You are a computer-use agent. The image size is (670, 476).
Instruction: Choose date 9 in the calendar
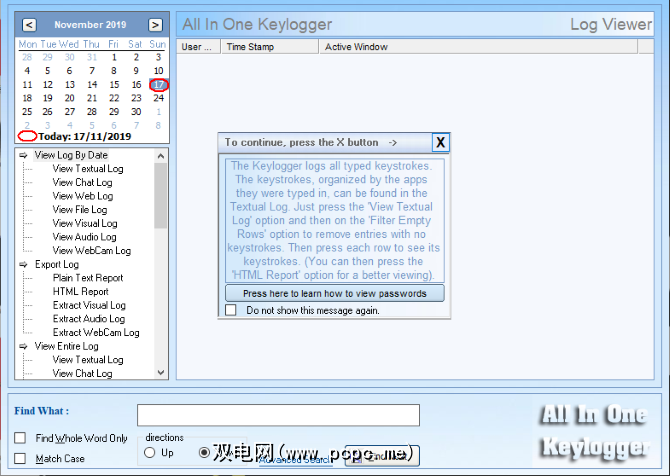tap(136, 71)
